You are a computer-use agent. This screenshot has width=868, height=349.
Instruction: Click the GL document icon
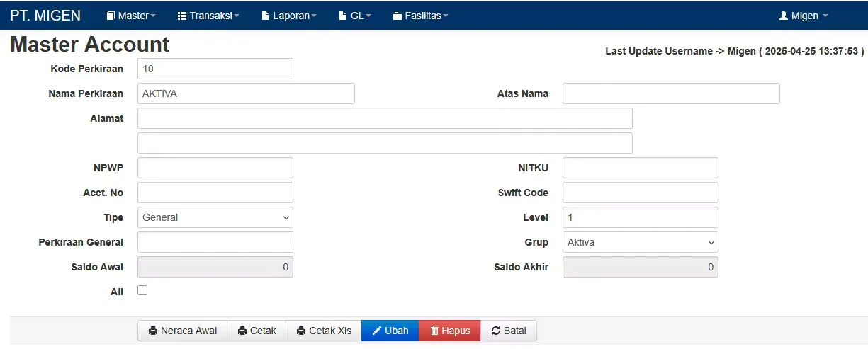(x=343, y=16)
